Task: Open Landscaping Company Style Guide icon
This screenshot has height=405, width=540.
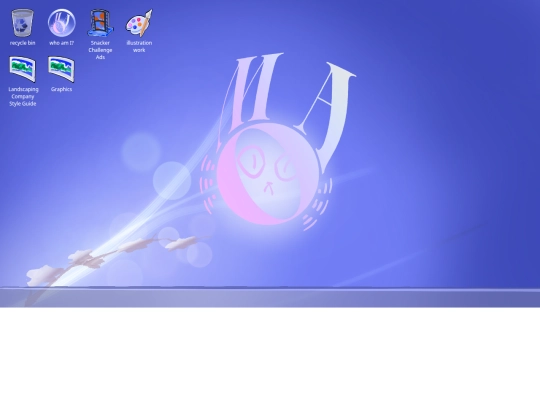Action: 22,69
